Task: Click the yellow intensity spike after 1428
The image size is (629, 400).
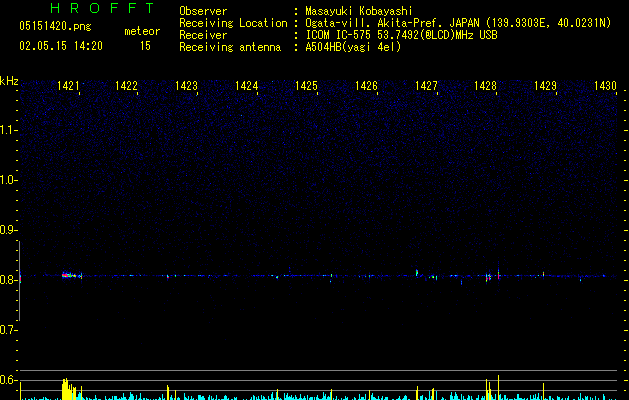Action: (498, 388)
